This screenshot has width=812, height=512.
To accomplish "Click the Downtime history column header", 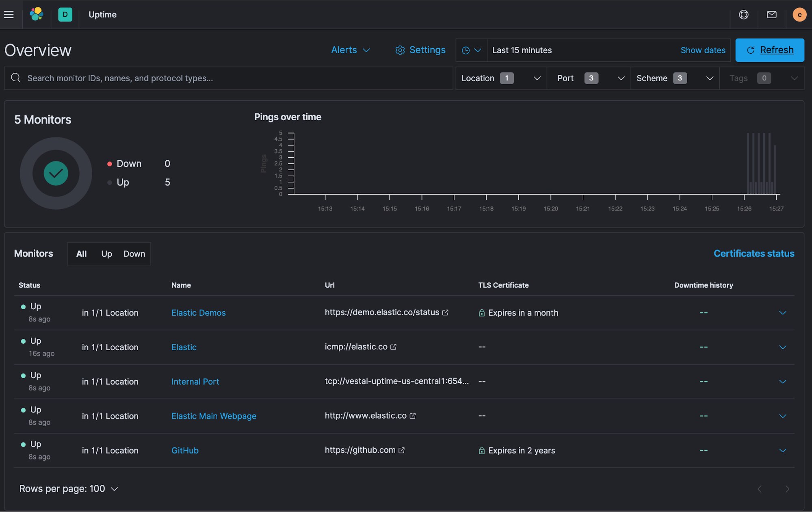I will pyautogui.click(x=704, y=285).
